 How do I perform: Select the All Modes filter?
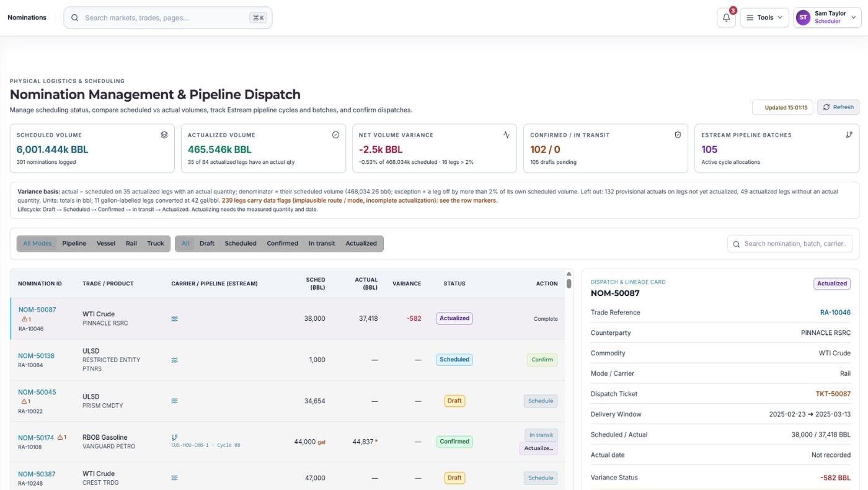(x=37, y=244)
